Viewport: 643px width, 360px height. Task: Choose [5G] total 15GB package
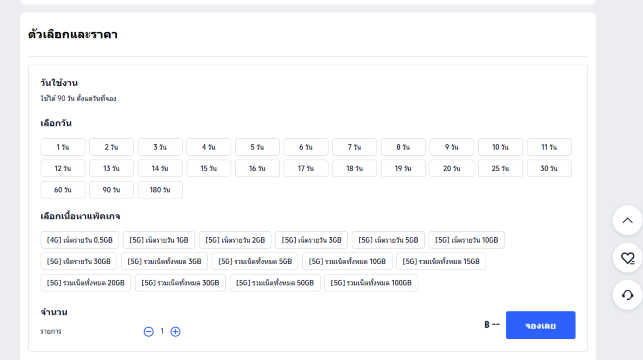(441, 261)
